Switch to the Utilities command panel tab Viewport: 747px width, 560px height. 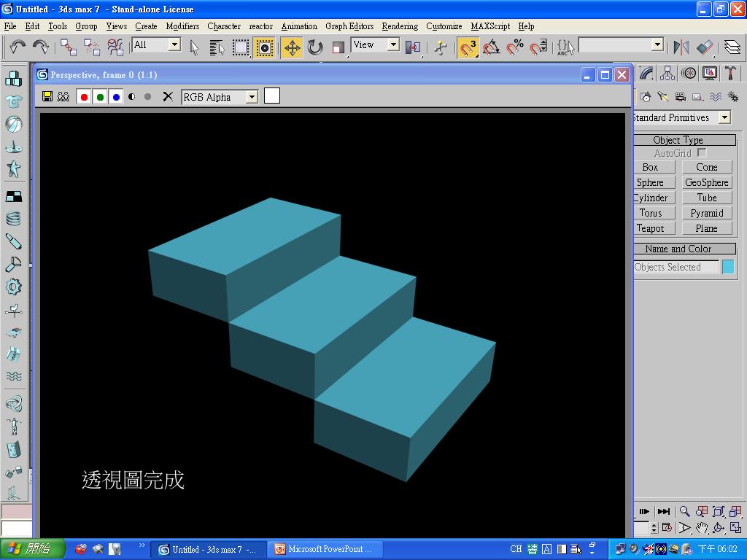731,74
